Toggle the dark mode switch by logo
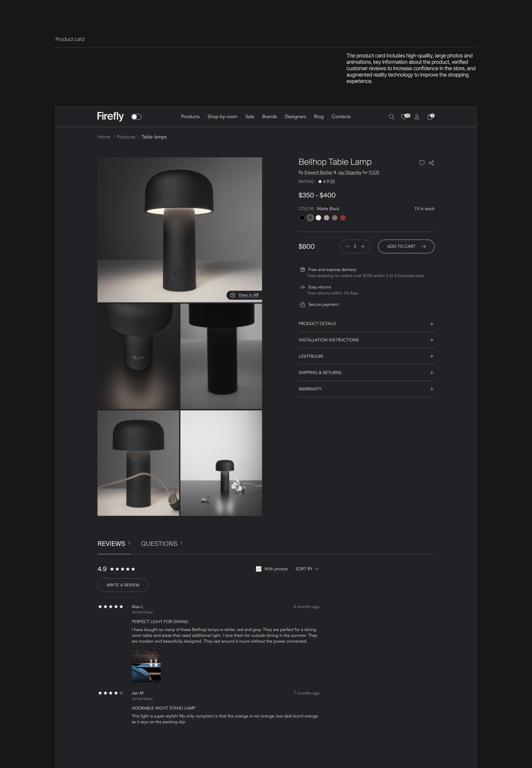 click(x=136, y=117)
